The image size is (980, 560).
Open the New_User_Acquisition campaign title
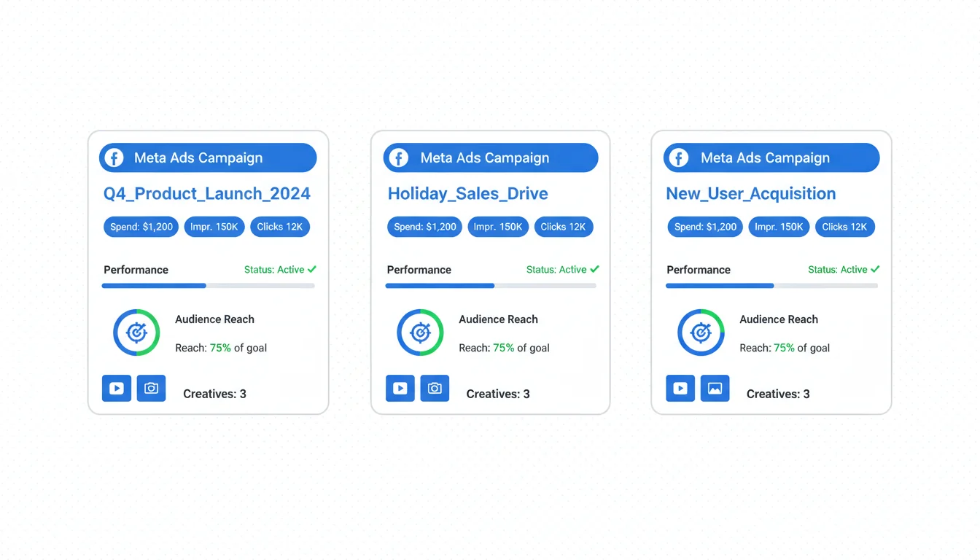750,194
